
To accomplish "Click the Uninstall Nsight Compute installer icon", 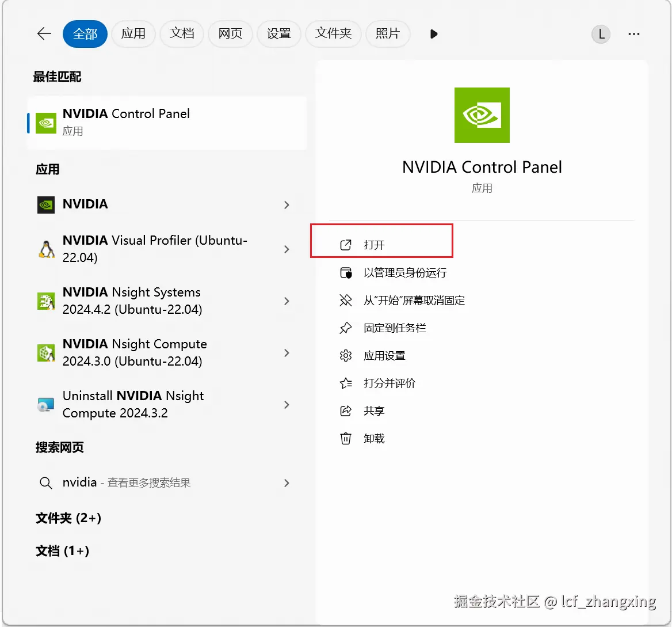I will coord(46,405).
